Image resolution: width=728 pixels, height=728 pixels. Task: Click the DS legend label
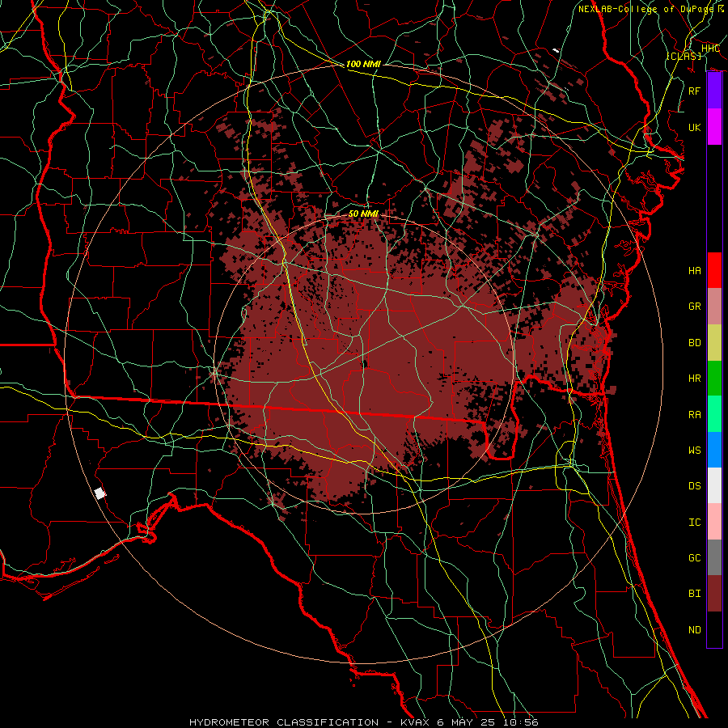click(x=694, y=486)
